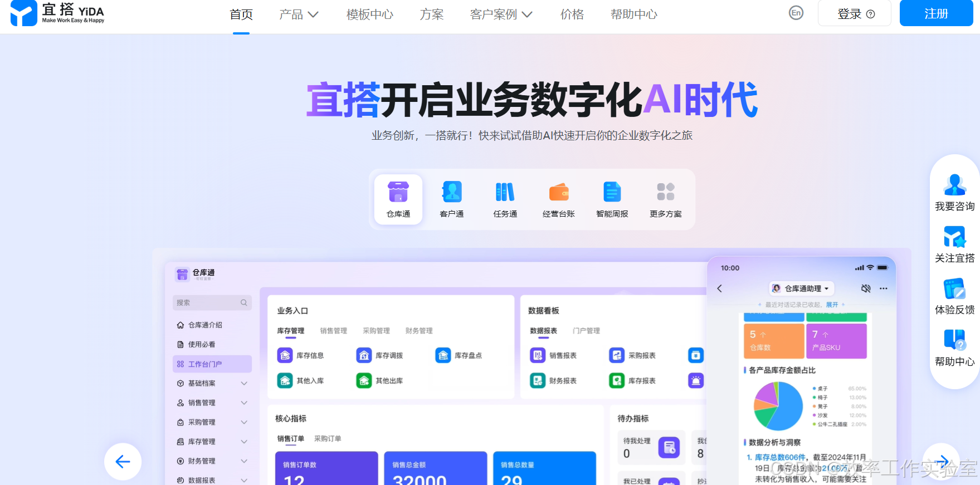Click the search magnifier in 仓库通 sidebar

point(244,302)
